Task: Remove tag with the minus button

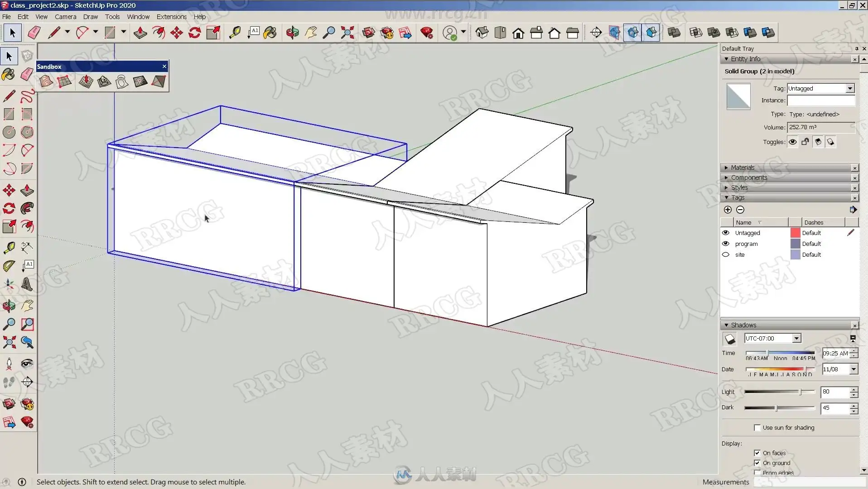Action: tap(740, 210)
